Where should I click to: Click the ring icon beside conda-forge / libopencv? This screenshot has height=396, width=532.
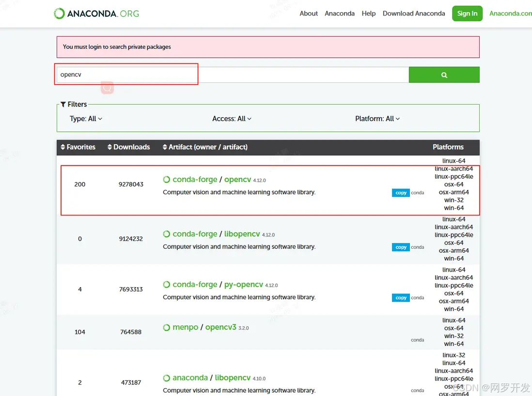point(167,234)
